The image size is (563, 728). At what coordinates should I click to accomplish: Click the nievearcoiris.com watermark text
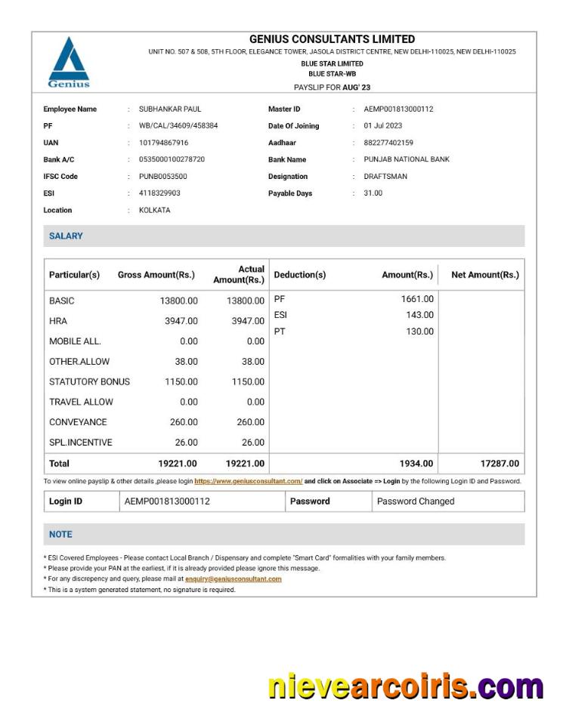tap(405, 686)
